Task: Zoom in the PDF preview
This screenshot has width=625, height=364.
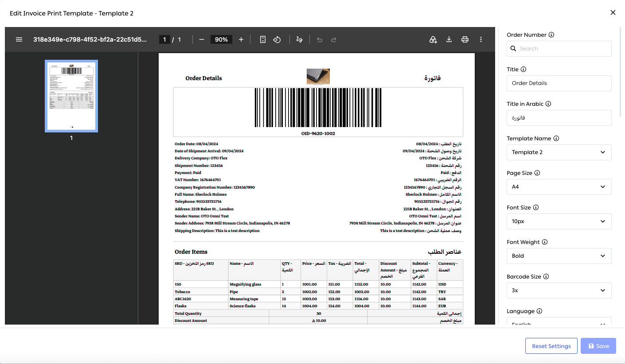Action: point(241,39)
